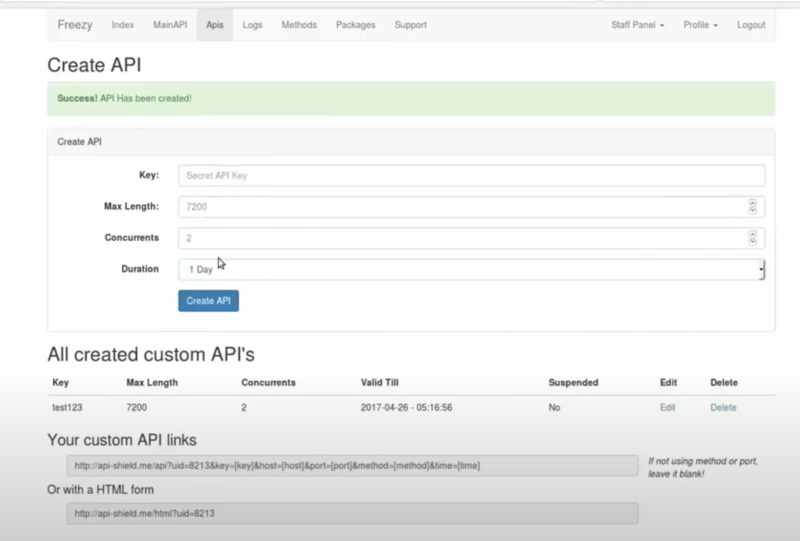
Task: Open the Index navigation tab
Action: click(123, 25)
